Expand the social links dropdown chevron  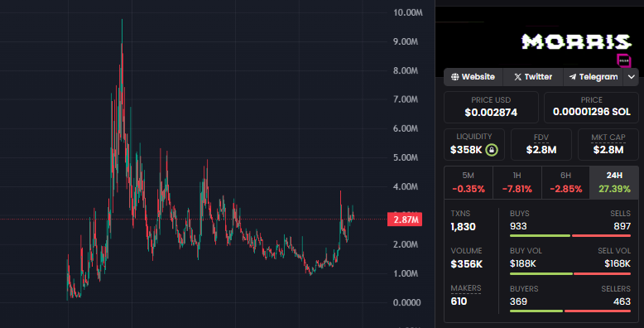[x=632, y=77]
